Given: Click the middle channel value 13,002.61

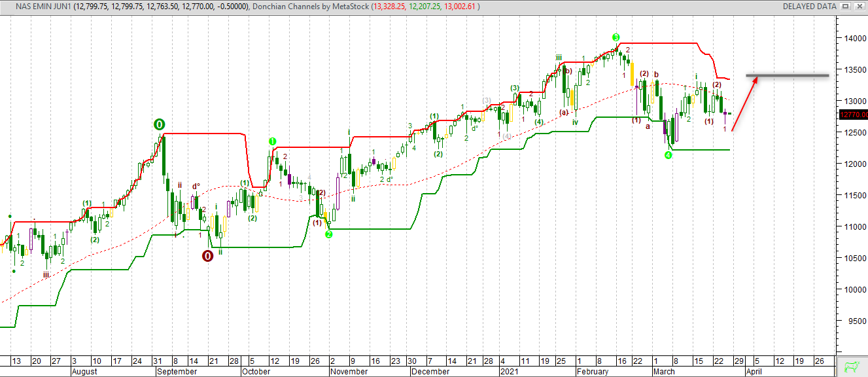Looking at the screenshot, I should [460, 7].
